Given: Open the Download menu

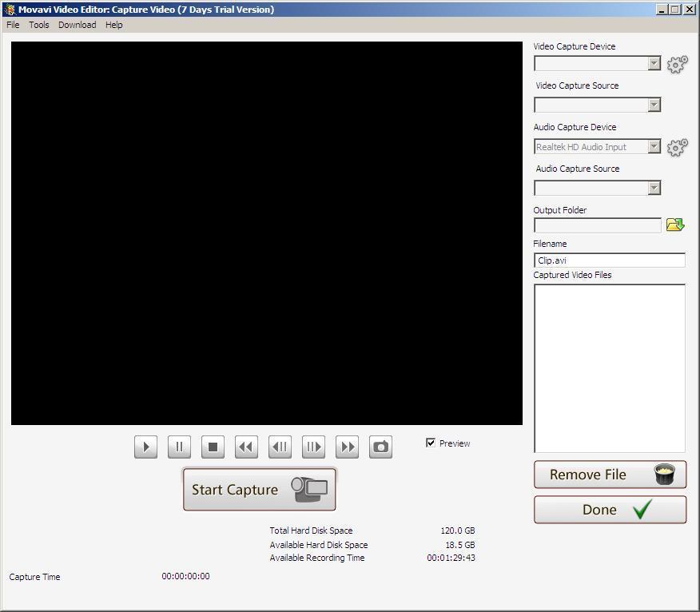Looking at the screenshot, I should (x=77, y=25).
